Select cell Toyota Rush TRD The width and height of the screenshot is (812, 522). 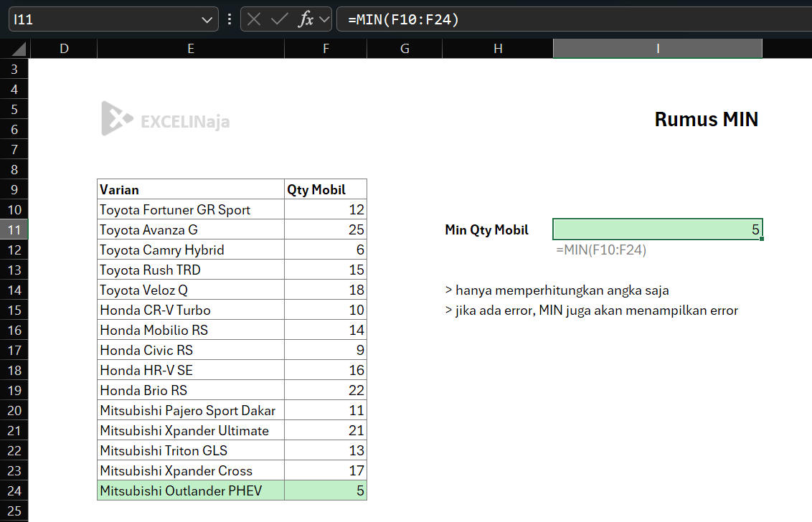tap(191, 270)
